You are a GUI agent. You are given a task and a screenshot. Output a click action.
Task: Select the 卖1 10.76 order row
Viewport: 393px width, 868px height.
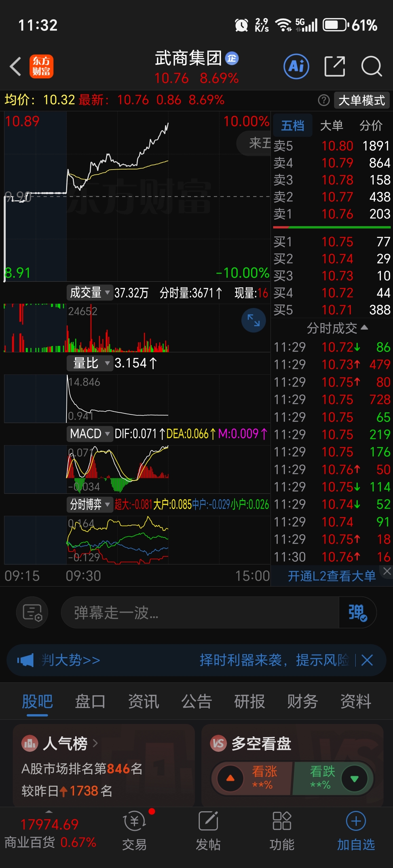pyautogui.click(x=332, y=214)
